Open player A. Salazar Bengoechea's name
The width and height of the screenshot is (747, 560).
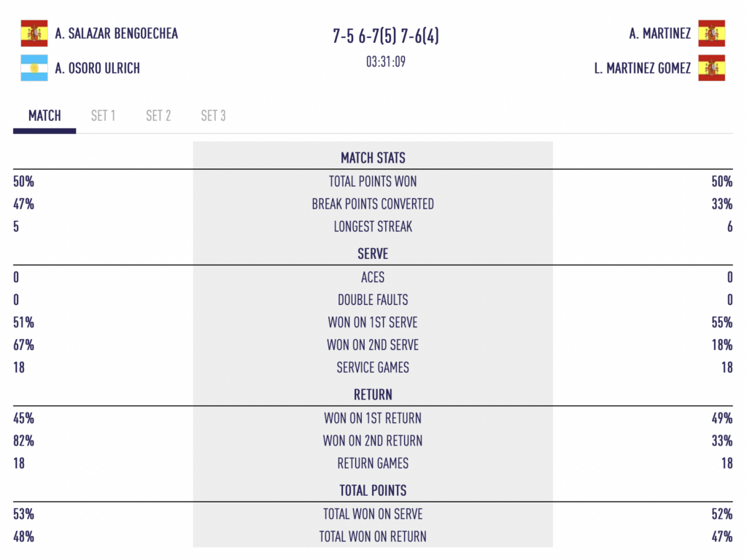pyautogui.click(x=116, y=34)
